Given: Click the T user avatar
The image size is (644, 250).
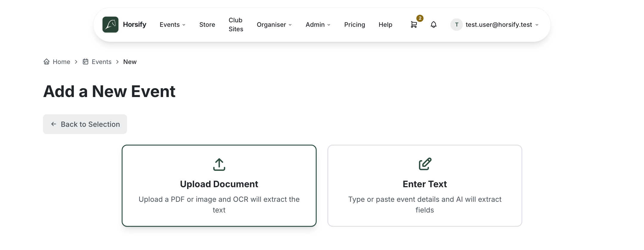Looking at the screenshot, I should click(456, 25).
